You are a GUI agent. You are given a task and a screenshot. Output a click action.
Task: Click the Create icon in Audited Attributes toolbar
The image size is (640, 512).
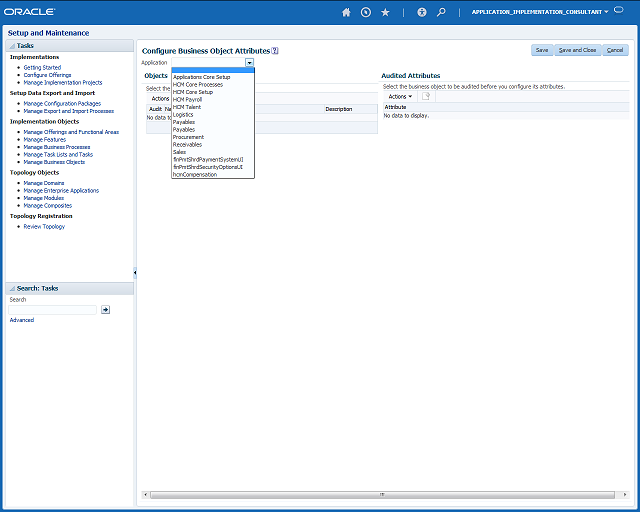426,96
